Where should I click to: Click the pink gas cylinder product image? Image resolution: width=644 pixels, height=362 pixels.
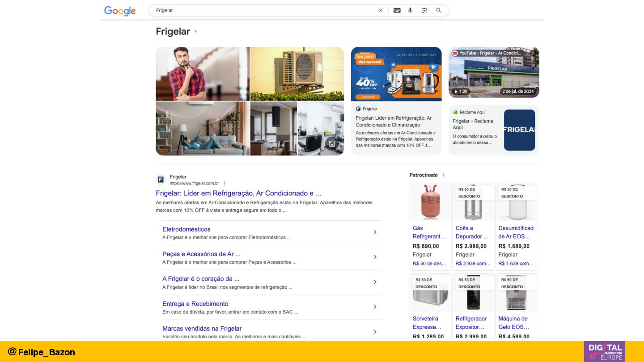tap(430, 202)
